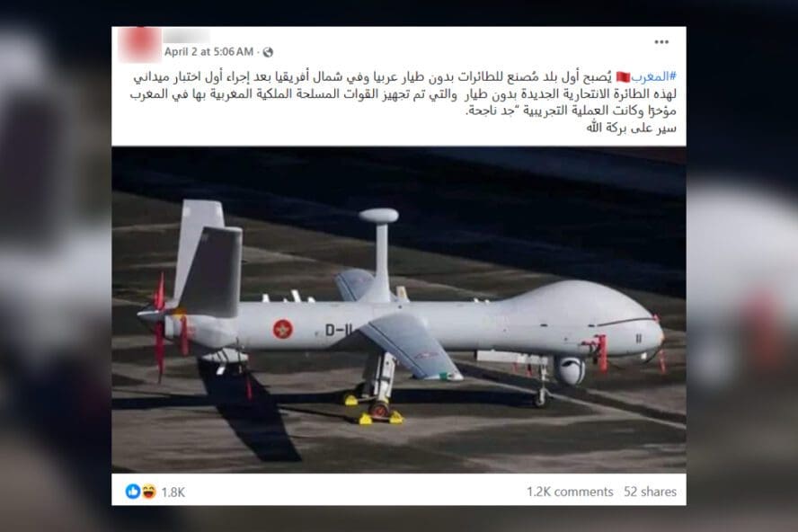This screenshot has width=798, height=532.
Task: Click the blurred author name
Action: (186, 36)
